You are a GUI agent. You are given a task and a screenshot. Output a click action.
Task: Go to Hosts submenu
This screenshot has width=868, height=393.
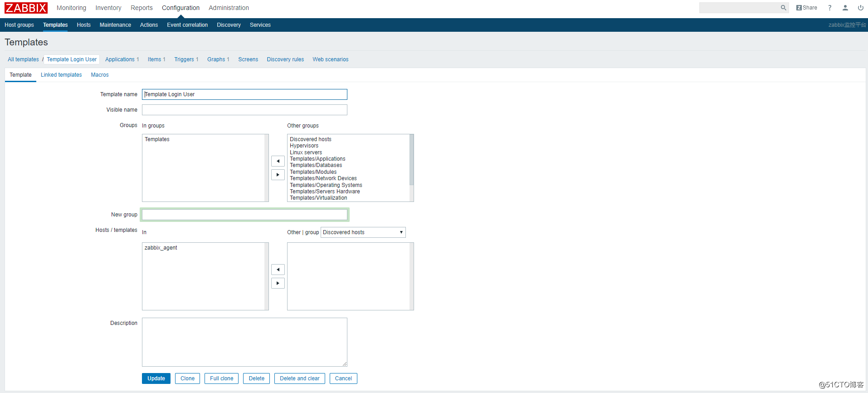pos(83,25)
